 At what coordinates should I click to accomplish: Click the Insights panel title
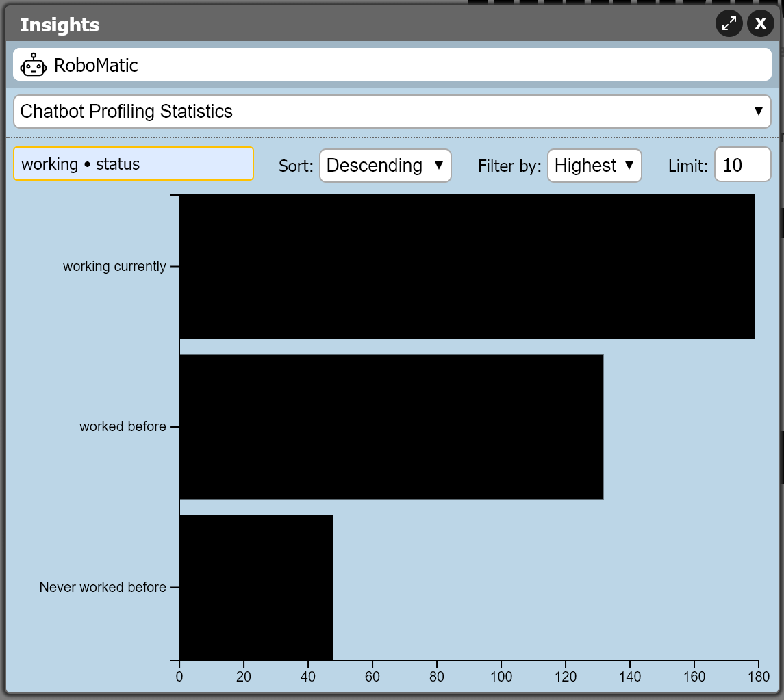point(60,25)
